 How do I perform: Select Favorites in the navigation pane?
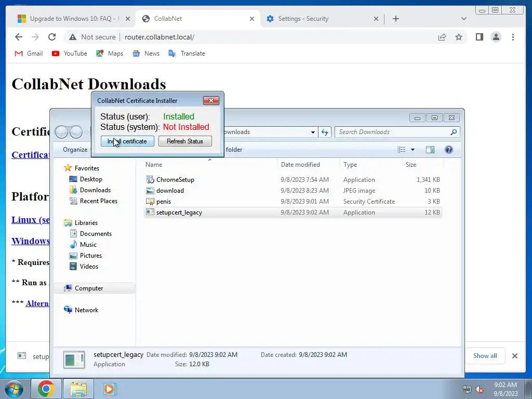tap(87, 168)
